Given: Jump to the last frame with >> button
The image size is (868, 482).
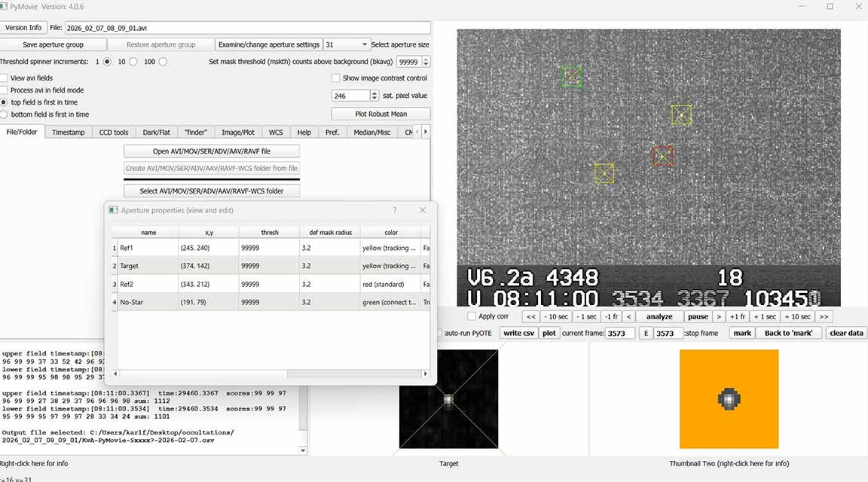Looking at the screenshot, I should tap(824, 316).
